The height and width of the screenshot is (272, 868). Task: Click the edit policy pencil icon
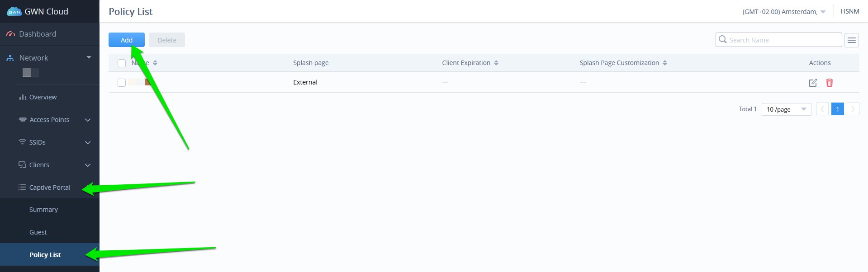tap(813, 83)
